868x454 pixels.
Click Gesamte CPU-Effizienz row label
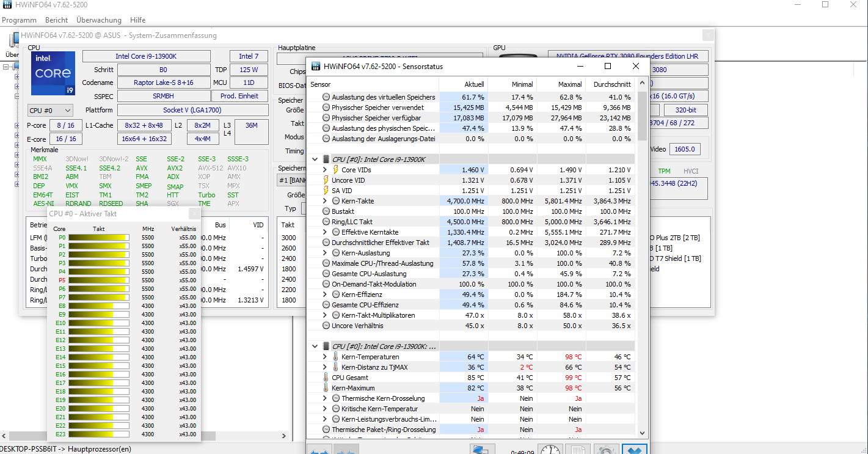click(x=365, y=305)
